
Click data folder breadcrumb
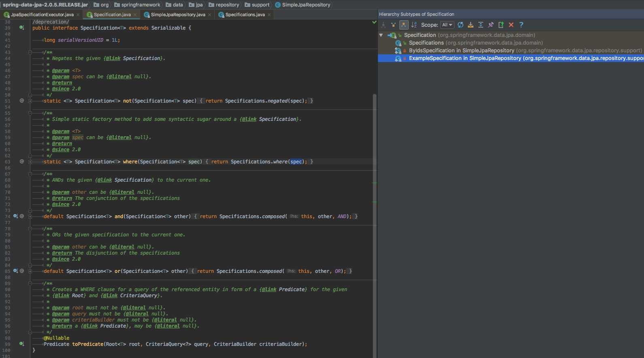(x=175, y=5)
